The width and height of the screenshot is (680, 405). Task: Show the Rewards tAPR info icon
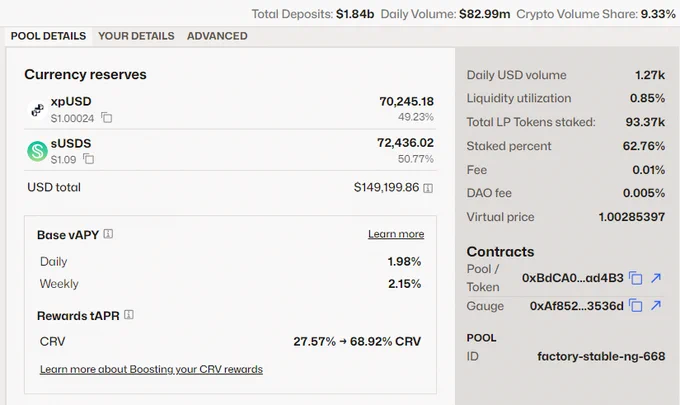pos(129,315)
